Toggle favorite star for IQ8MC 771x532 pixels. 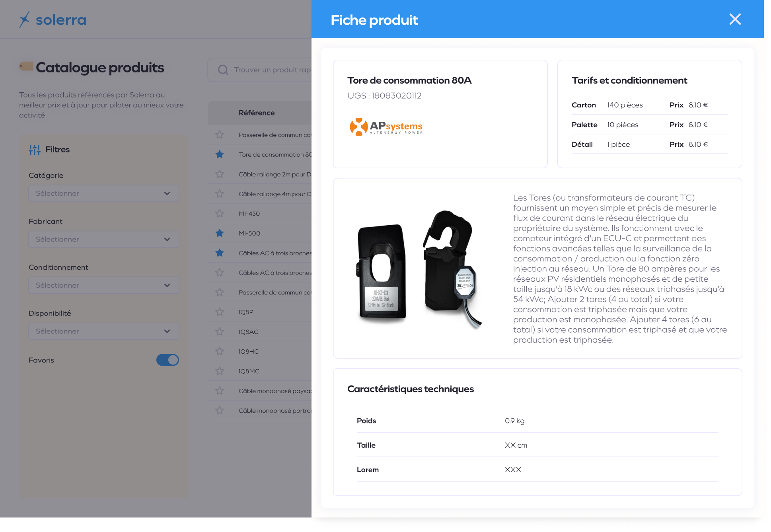pos(220,371)
